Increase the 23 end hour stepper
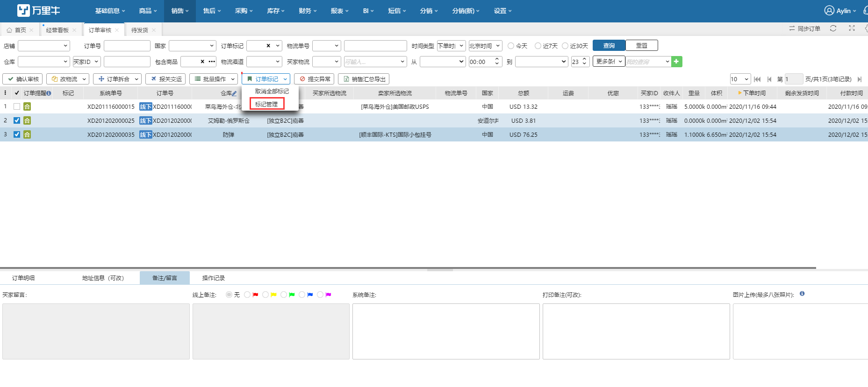The width and height of the screenshot is (868, 387). coord(584,59)
